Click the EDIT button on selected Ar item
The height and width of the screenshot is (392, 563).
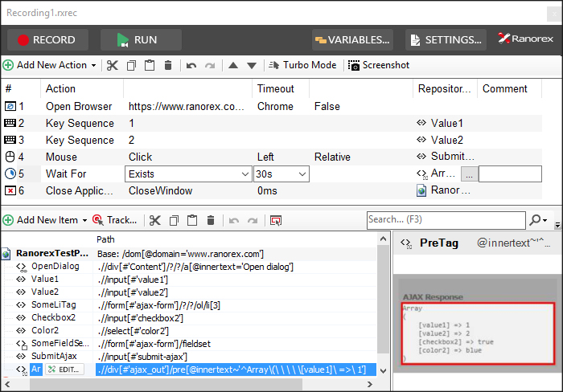[x=65, y=370]
